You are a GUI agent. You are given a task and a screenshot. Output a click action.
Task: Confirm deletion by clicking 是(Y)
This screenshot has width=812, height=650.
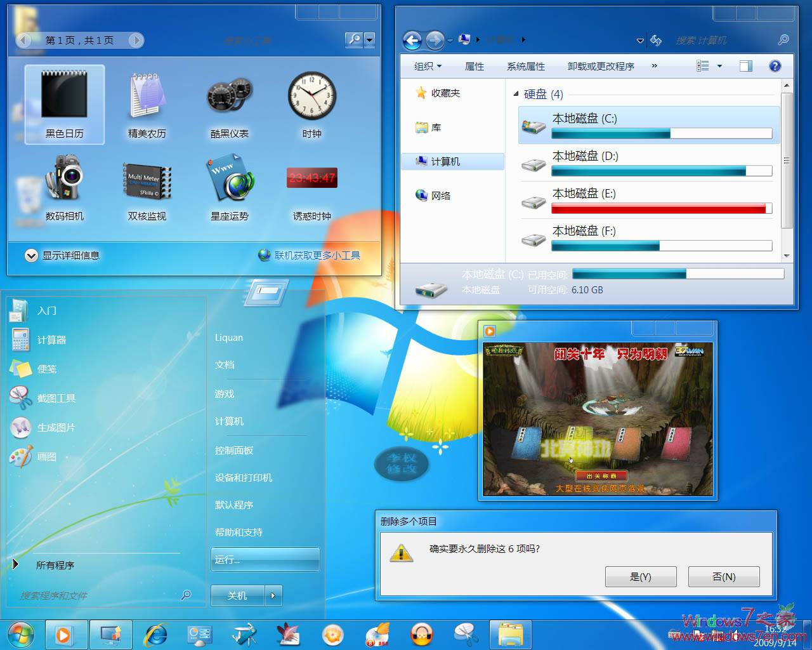641,576
